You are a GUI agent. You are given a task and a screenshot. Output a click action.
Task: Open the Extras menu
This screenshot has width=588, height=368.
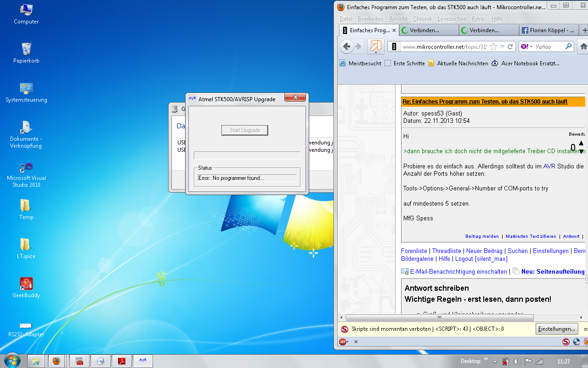pyautogui.click(x=479, y=19)
